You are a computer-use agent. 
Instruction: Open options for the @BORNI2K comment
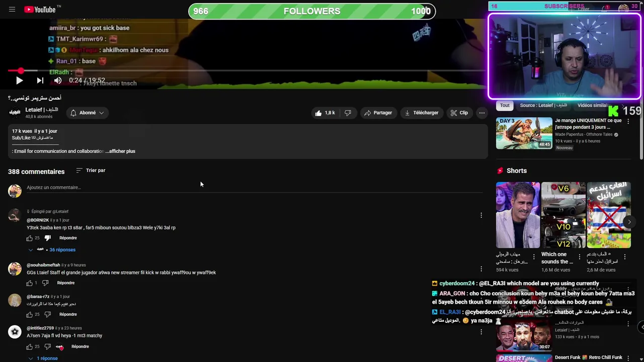[x=481, y=215]
